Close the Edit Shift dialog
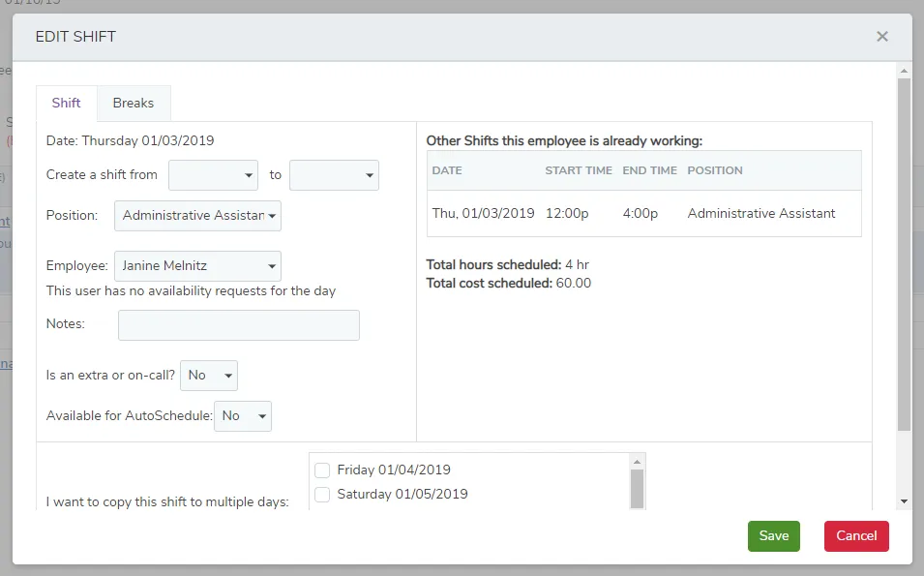The width and height of the screenshot is (924, 576). point(881,37)
